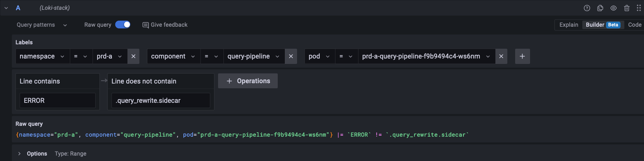Viewport: 644px width, 161px height.
Task: Click the drag handle dots for query A
Action: (639, 8)
